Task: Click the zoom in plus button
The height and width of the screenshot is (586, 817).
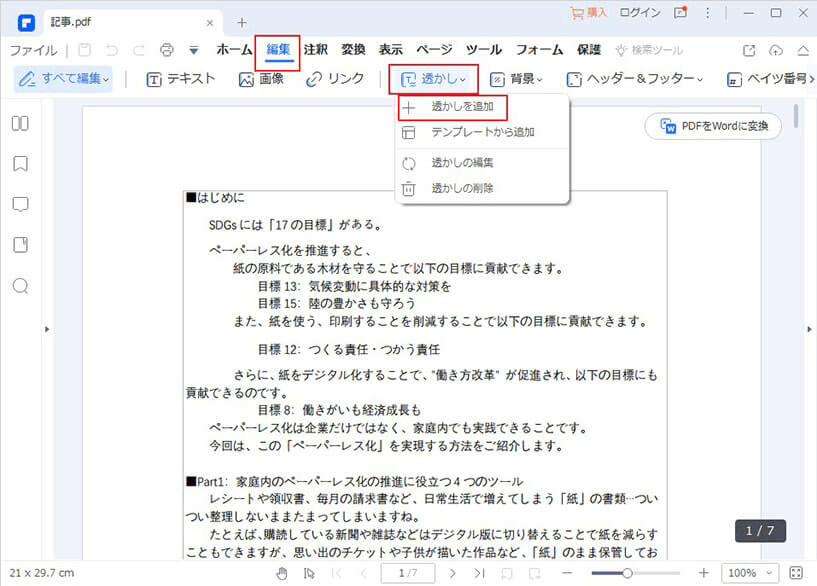Action: click(703, 573)
